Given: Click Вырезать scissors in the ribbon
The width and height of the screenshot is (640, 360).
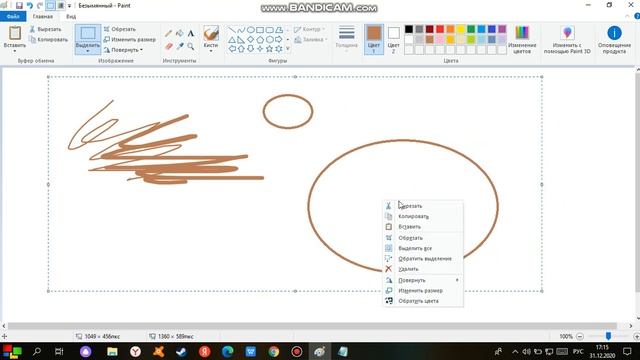Looking at the screenshot, I should (45, 29).
